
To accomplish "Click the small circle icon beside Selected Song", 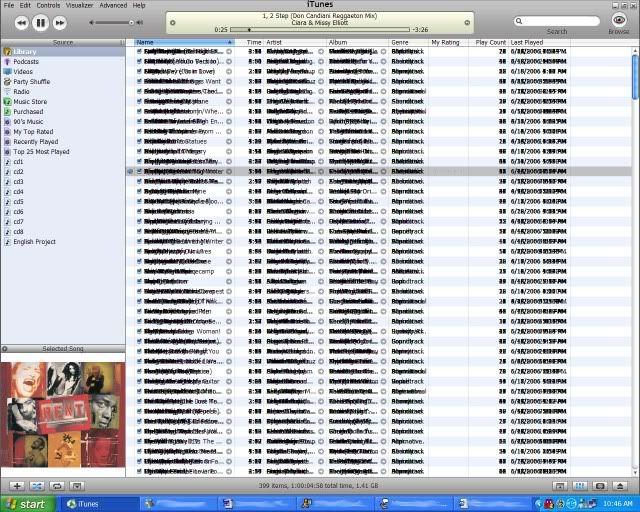I will pyautogui.click(x=5, y=349).
